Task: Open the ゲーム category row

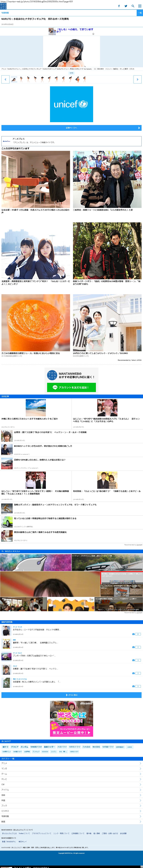Action: click(71, 774)
